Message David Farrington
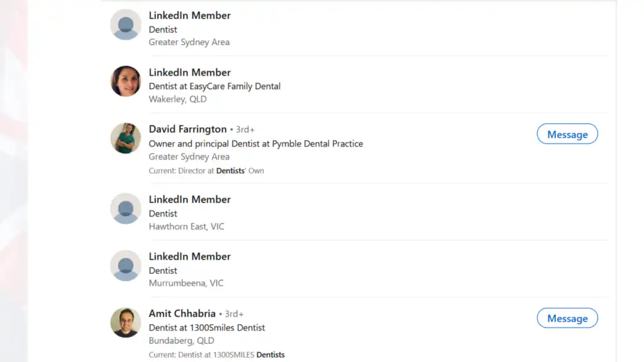 567,134
